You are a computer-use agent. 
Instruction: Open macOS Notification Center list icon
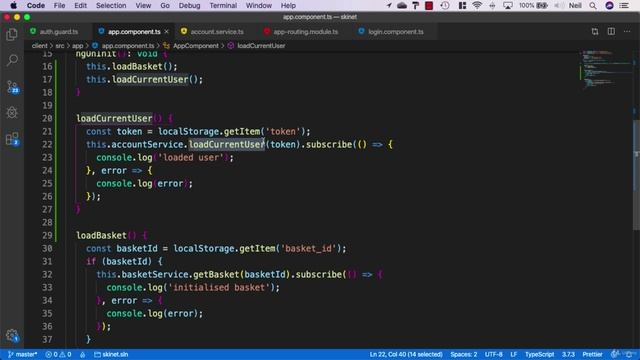click(624, 5)
